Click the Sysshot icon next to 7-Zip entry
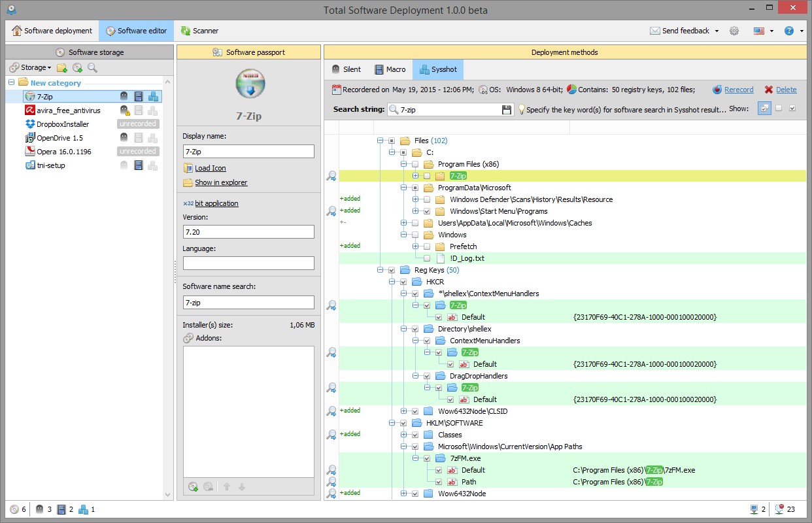 (152, 97)
